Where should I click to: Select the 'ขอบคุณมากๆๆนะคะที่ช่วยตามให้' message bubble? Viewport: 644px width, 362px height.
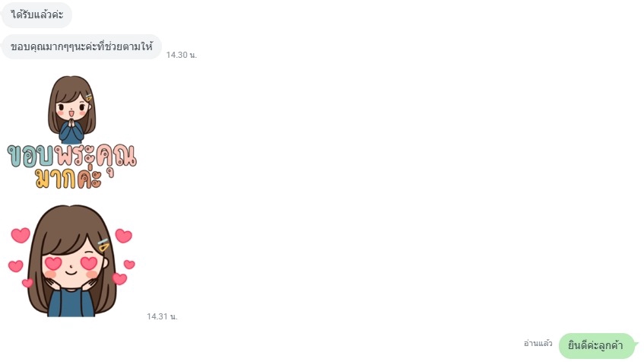point(81,47)
